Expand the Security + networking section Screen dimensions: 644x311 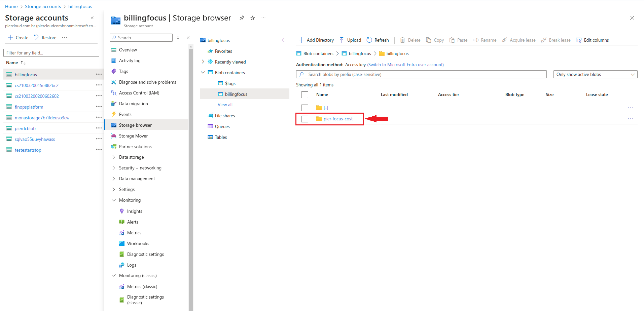(x=114, y=168)
